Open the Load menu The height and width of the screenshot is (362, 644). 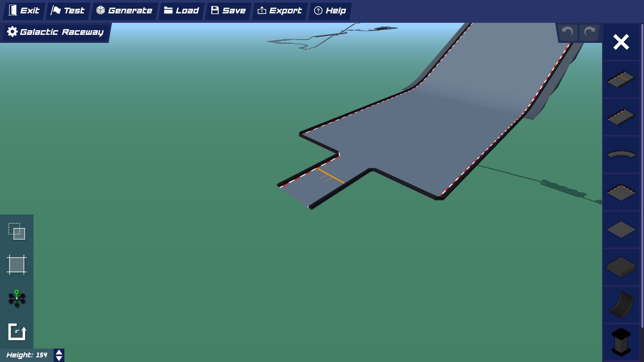(x=181, y=11)
